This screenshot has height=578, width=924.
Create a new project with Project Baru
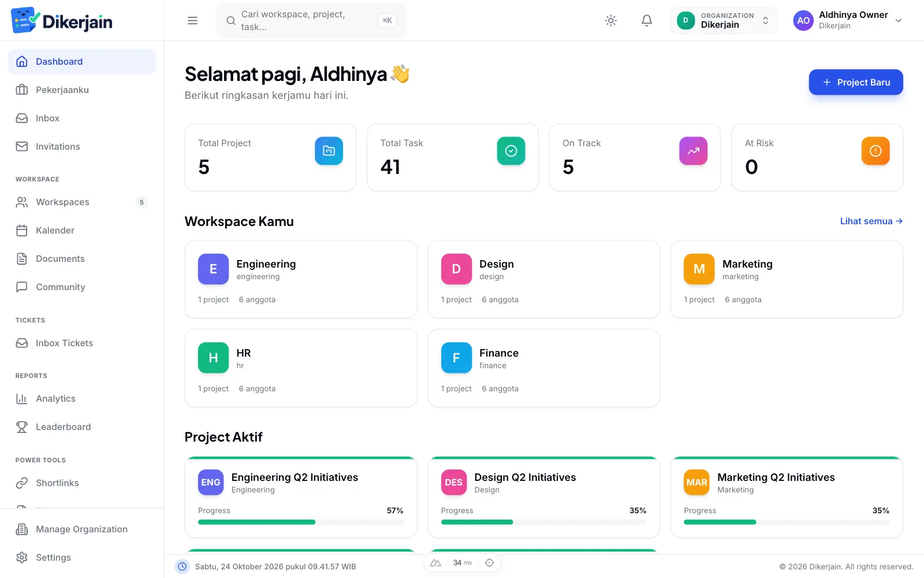pos(856,82)
